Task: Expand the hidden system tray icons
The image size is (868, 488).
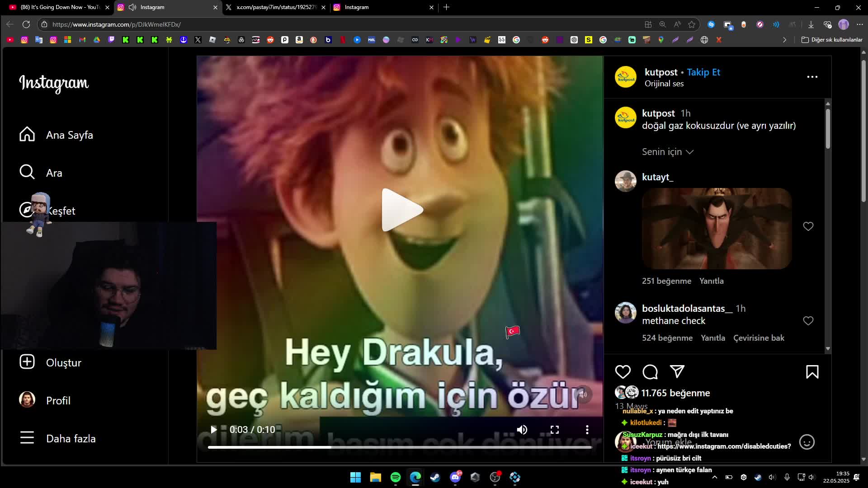Action: coord(715,477)
